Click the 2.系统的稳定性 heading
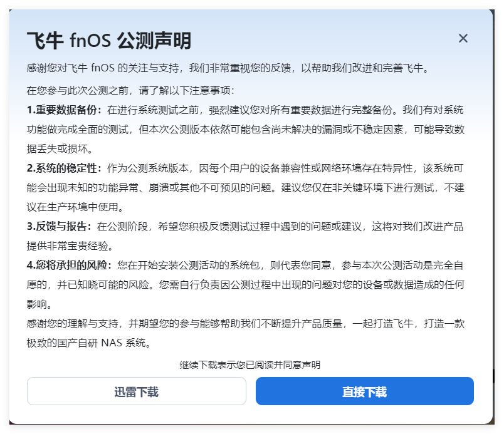Viewport: 504px width, 434px height. [x=64, y=168]
